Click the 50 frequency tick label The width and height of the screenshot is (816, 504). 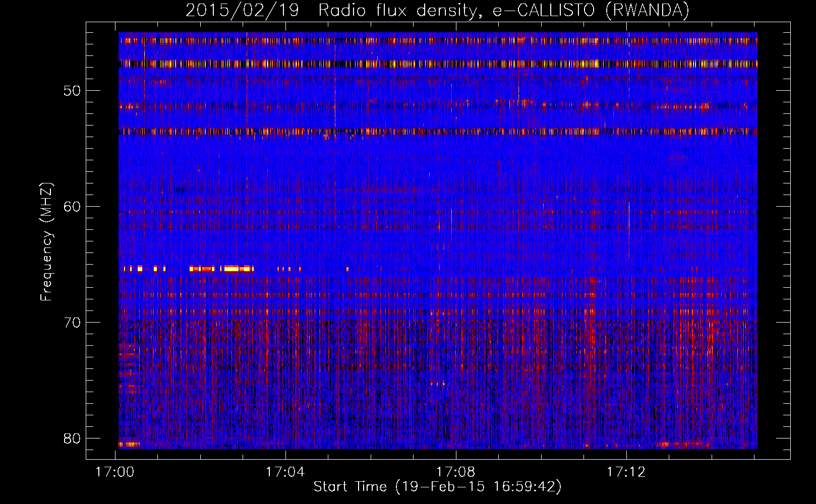[x=72, y=91]
